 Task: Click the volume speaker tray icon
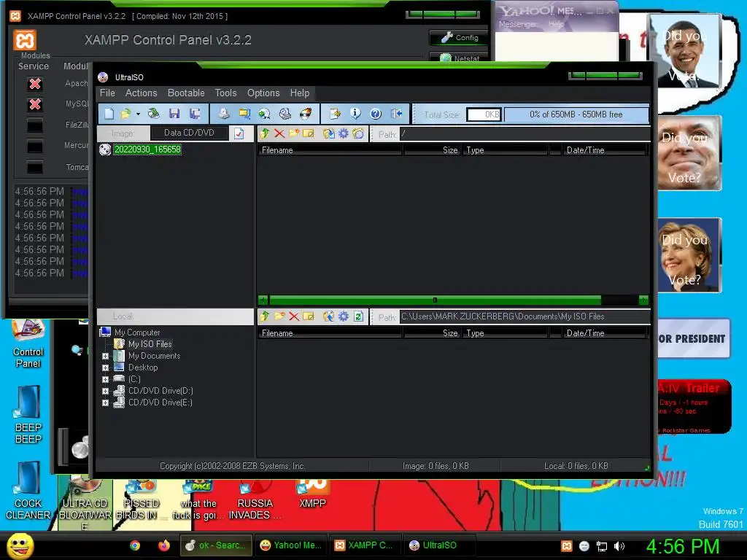coord(619,546)
